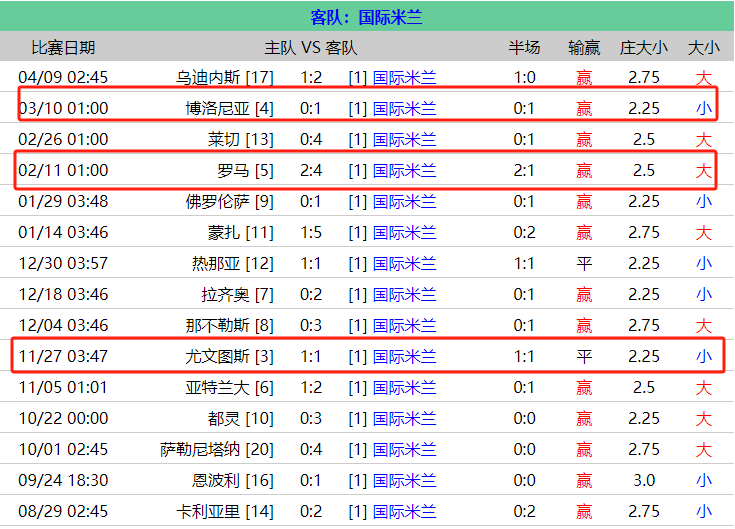Select the 输赢 column header
This screenshot has height=529, width=735.
(584, 47)
